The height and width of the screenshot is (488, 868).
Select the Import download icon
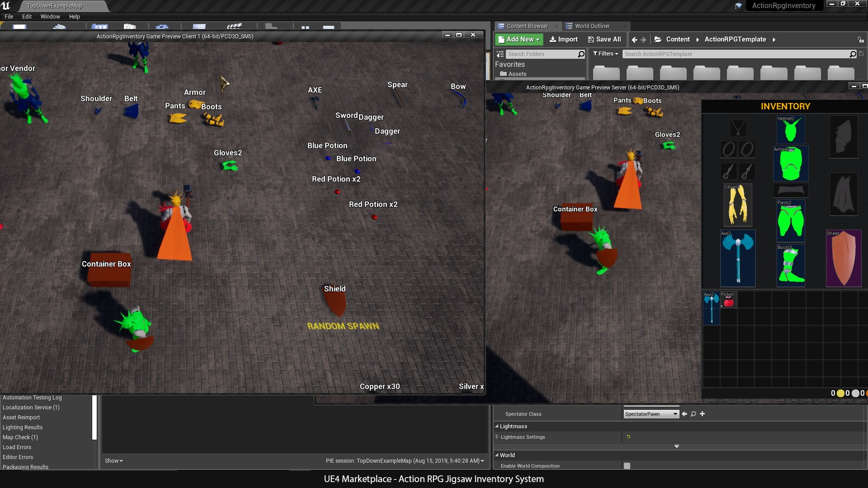[x=552, y=39]
